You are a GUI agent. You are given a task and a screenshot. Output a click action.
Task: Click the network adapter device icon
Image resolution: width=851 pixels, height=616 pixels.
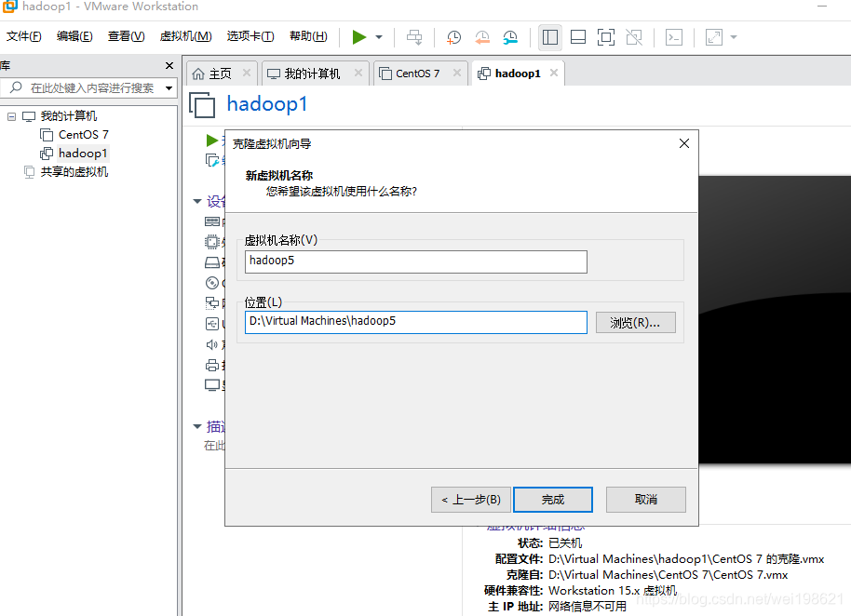tap(212, 303)
